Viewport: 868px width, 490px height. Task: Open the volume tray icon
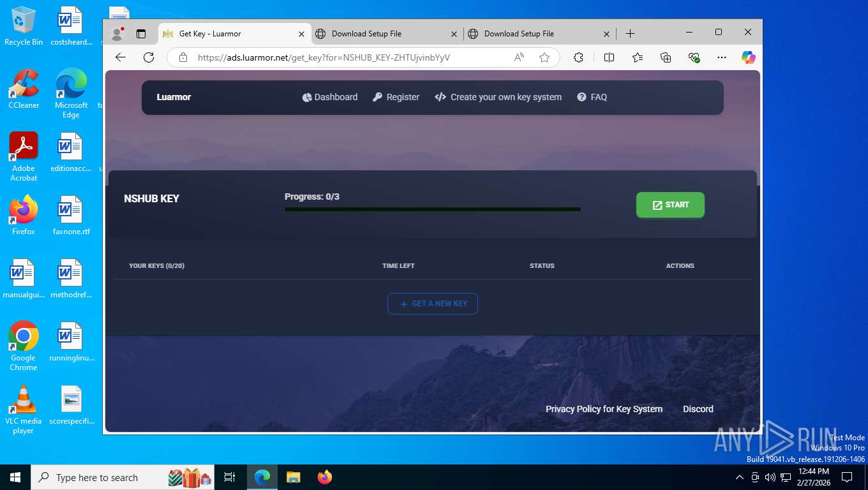tap(770, 477)
